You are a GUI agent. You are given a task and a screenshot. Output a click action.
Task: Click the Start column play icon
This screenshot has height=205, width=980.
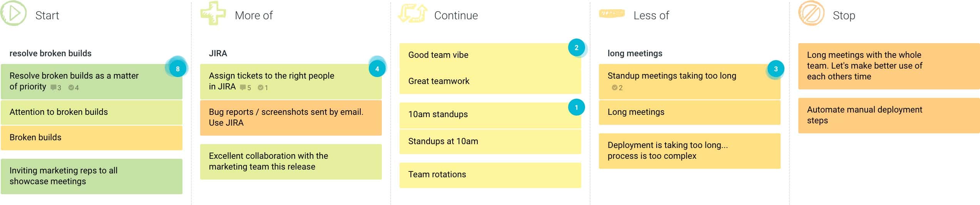coord(14,14)
